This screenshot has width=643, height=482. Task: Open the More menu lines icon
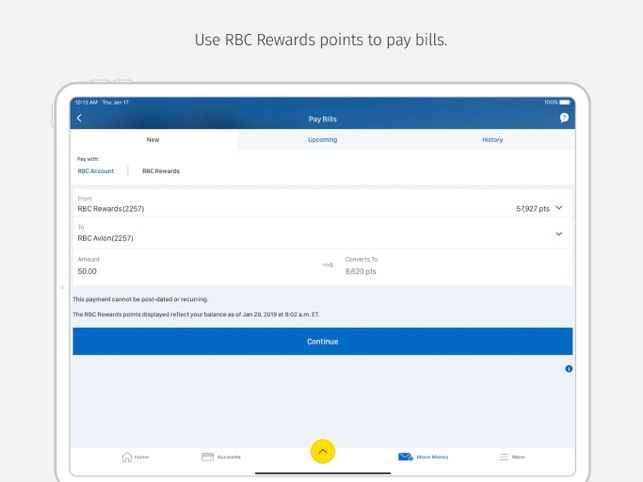[504, 457]
